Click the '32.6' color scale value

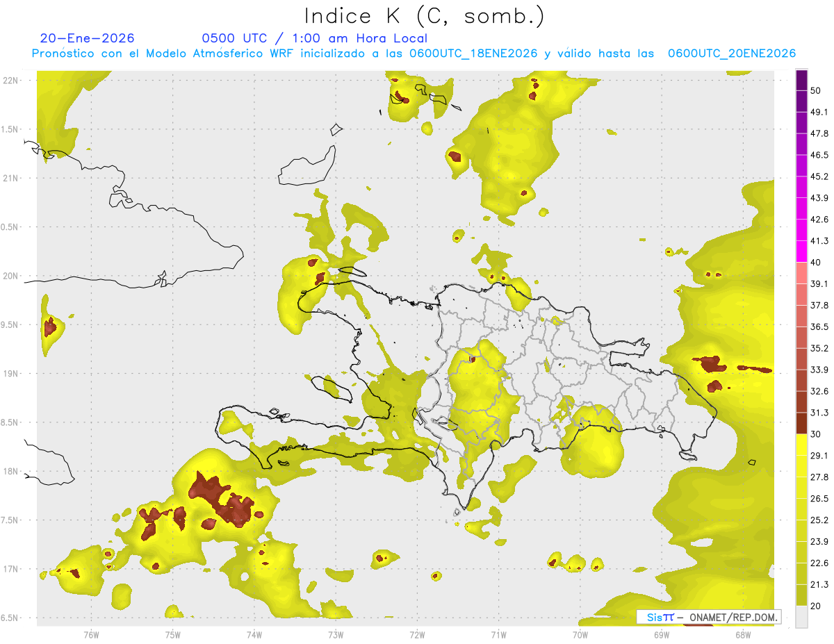pyautogui.click(x=819, y=391)
